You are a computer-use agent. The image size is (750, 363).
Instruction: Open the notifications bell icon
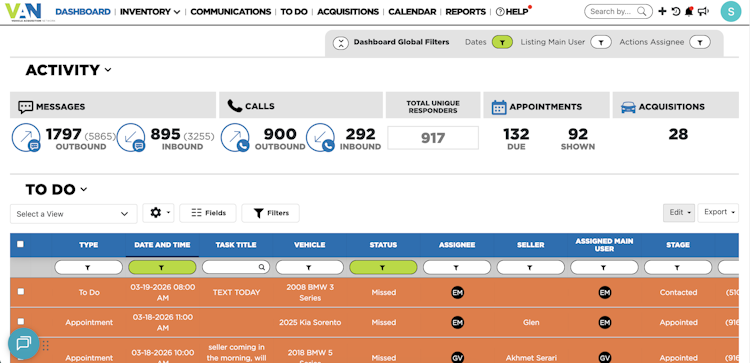[x=689, y=11]
